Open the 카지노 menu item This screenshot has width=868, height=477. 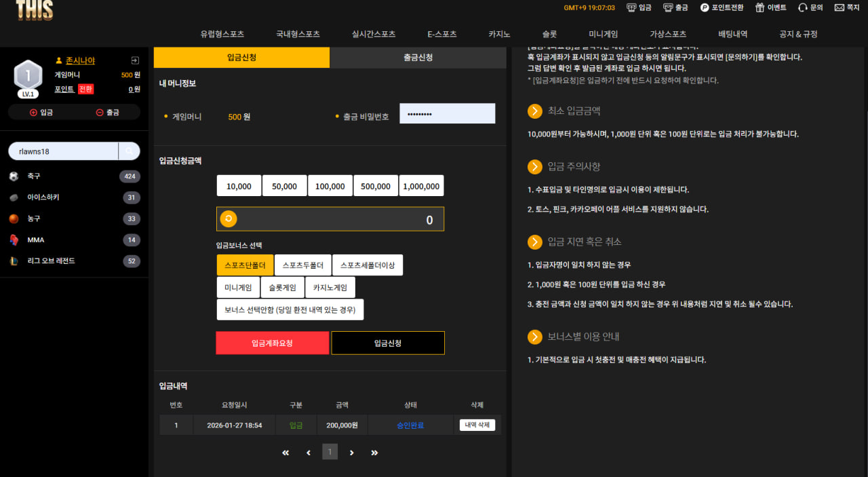tap(499, 34)
